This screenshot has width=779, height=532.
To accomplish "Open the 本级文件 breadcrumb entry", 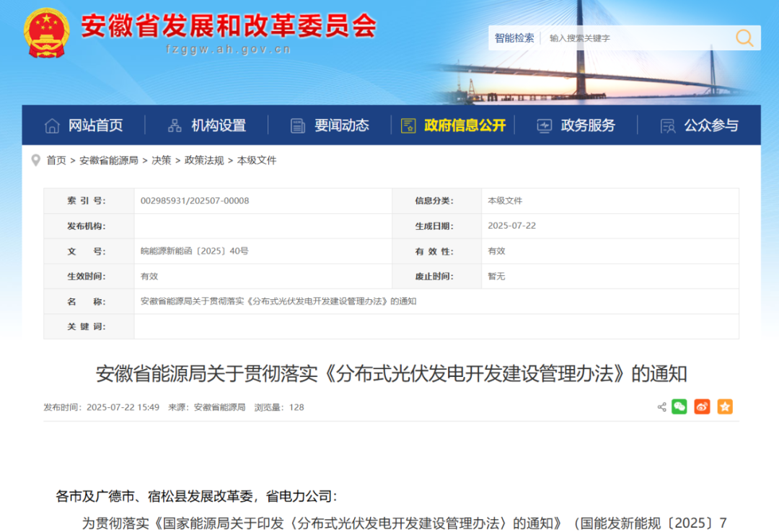I will coord(258,160).
